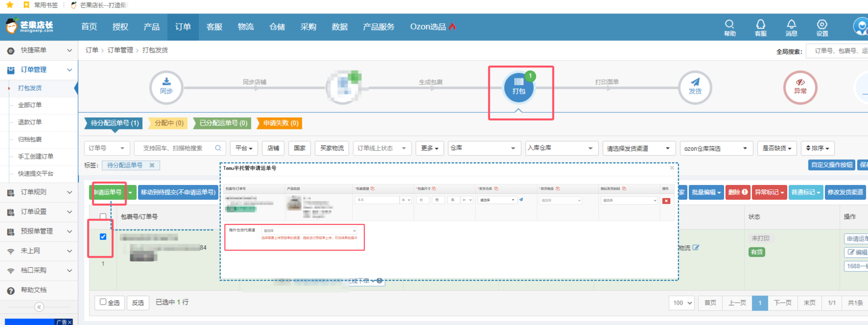
Task: Switch to the 申请失败 (0) tab
Action: (280, 123)
